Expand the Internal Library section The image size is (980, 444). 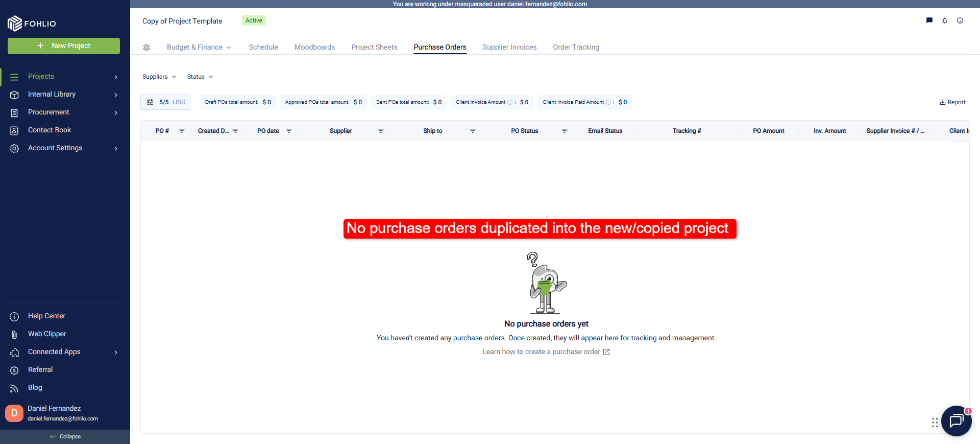pos(116,95)
